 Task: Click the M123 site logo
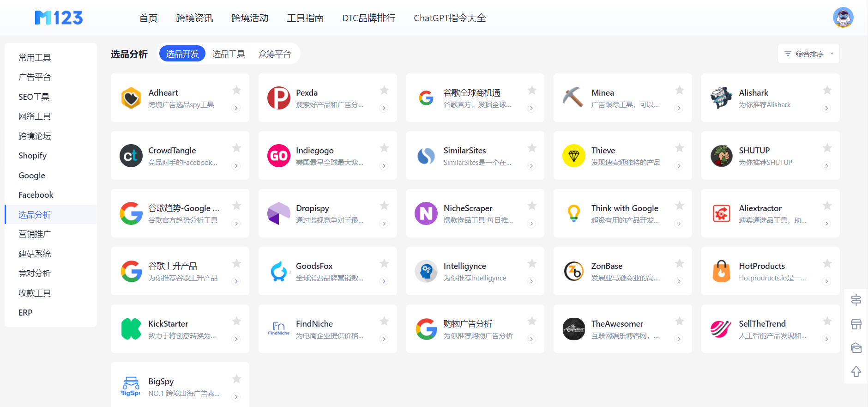(x=59, y=18)
